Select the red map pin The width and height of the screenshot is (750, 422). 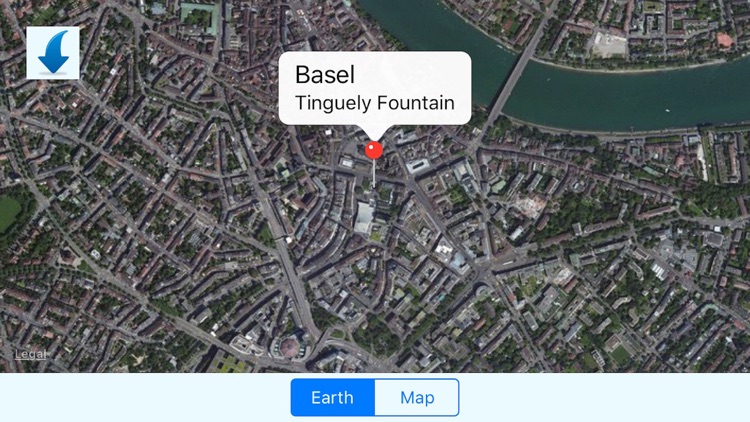374,150
